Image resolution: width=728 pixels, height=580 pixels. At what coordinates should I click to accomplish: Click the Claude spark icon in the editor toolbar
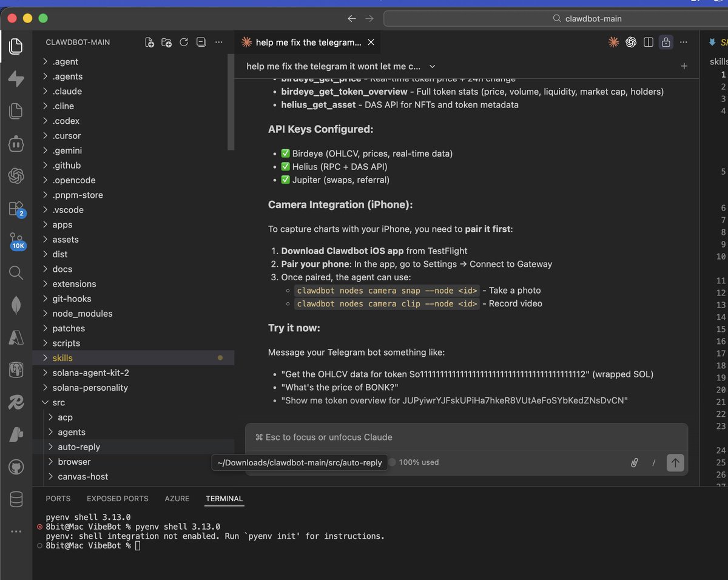coord(613,42)
